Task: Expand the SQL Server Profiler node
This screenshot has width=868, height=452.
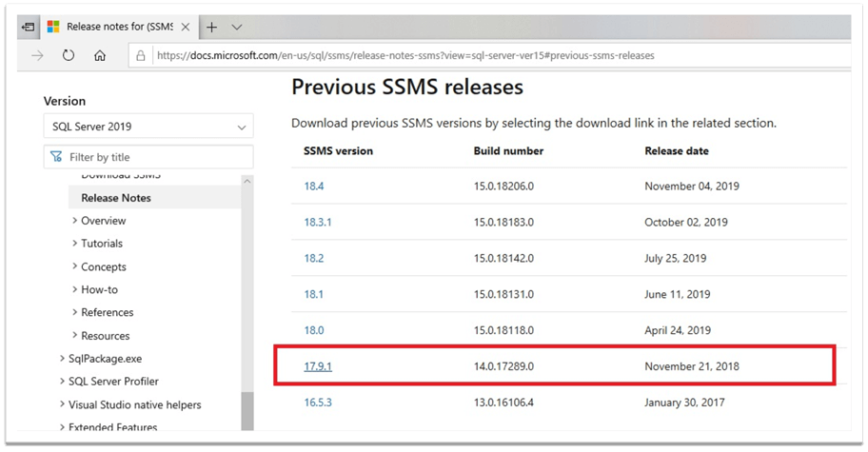Action: 62,382
